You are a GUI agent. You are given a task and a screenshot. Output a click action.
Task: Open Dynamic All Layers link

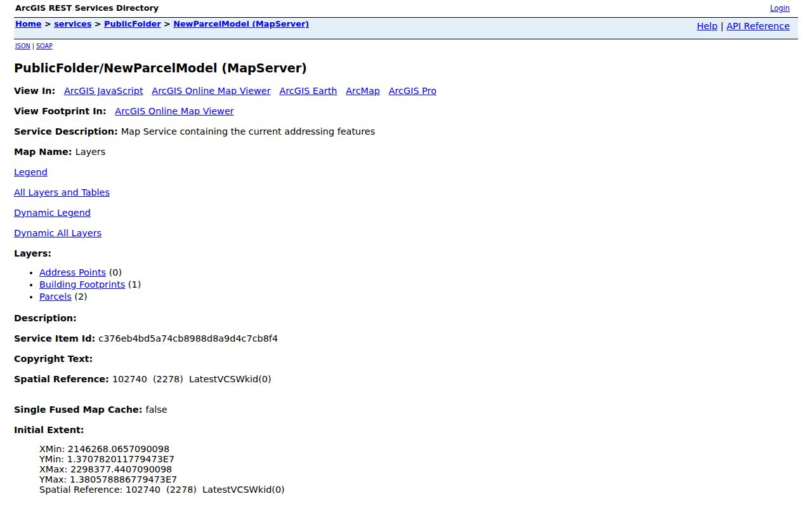(x=58, y=233)
